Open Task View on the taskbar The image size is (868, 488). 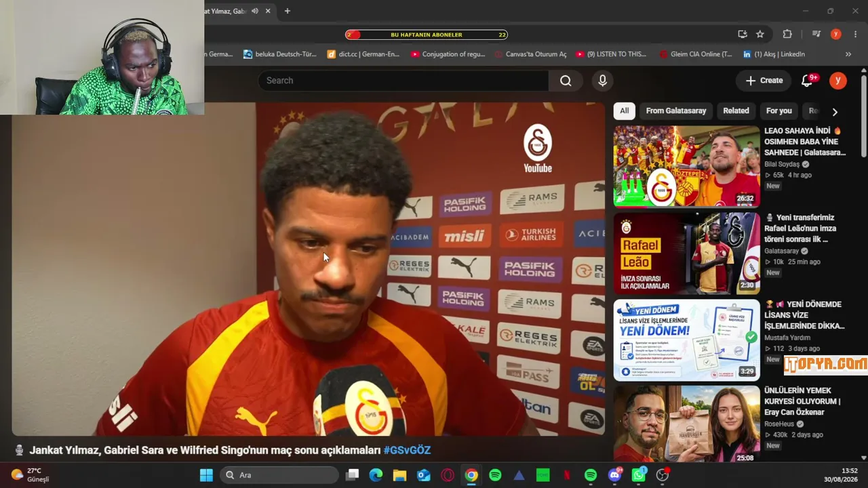click(352, 475)
